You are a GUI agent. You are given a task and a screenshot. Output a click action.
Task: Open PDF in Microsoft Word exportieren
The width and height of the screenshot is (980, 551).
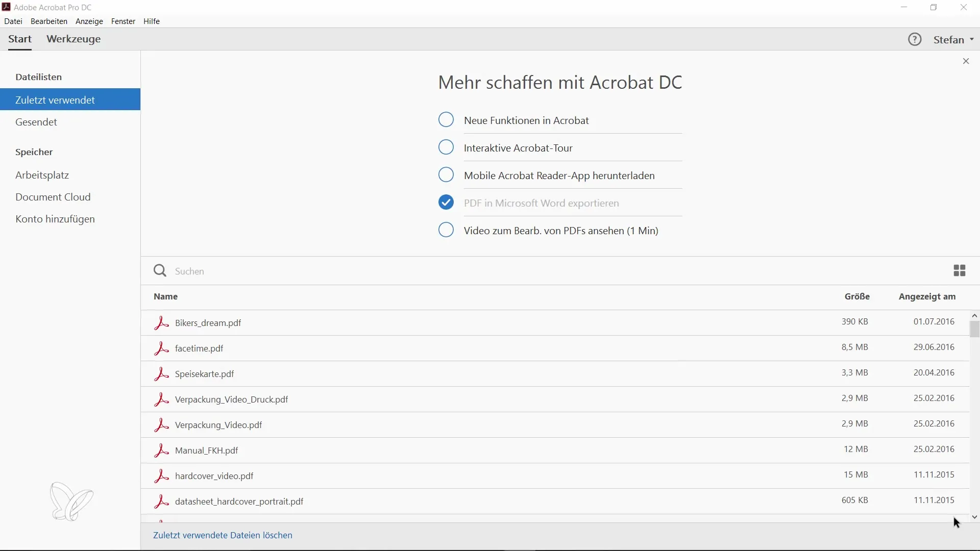542,203
